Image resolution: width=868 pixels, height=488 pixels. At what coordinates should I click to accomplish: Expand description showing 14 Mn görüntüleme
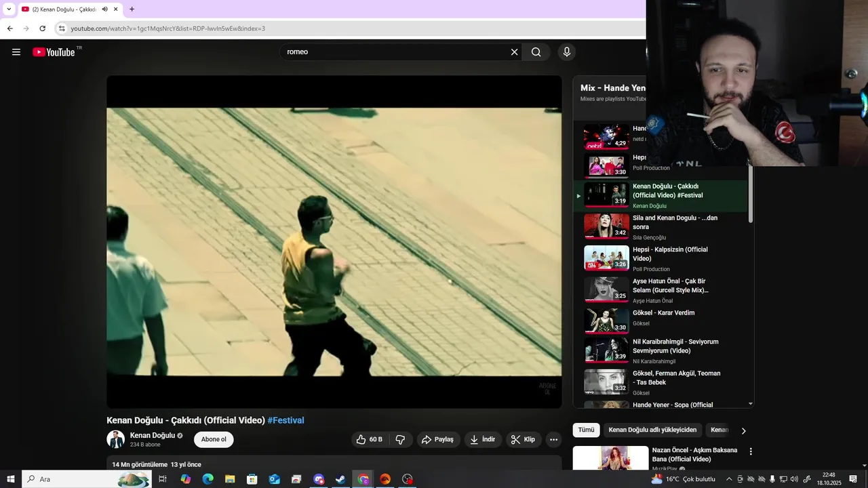pos(334,464)
